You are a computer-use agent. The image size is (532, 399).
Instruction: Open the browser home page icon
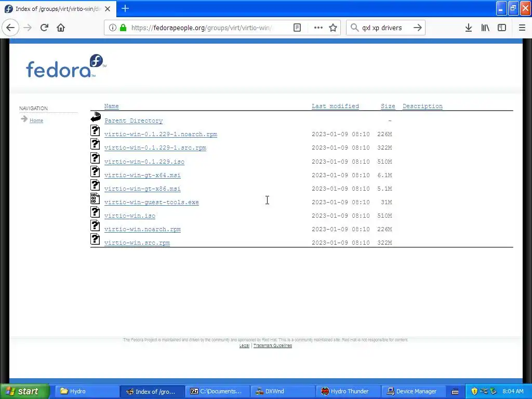pyautogui.click(x=61, y=28)
